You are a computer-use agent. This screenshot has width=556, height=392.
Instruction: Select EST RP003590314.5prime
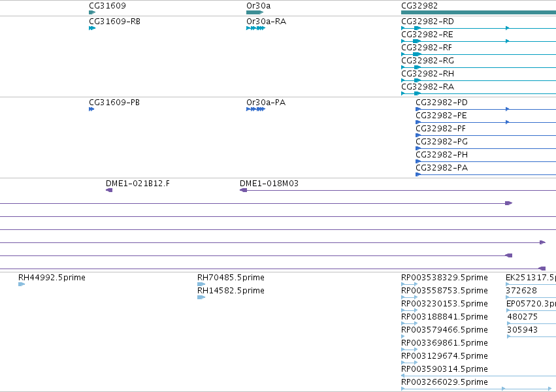445,369
